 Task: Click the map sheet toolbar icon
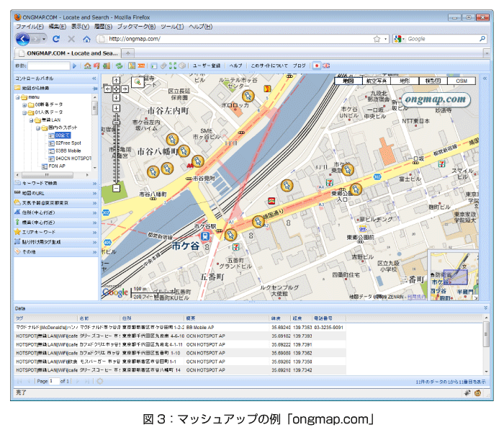(x=132, y=66)
